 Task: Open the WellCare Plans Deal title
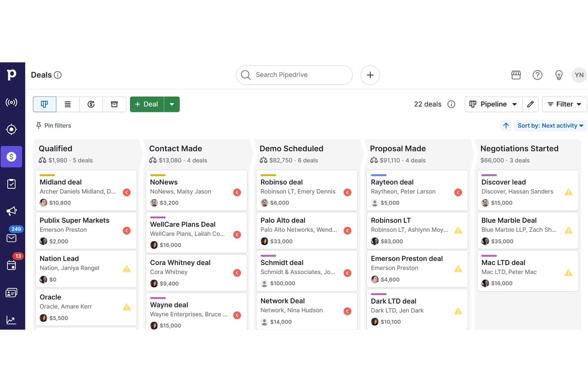coord(183,224)
